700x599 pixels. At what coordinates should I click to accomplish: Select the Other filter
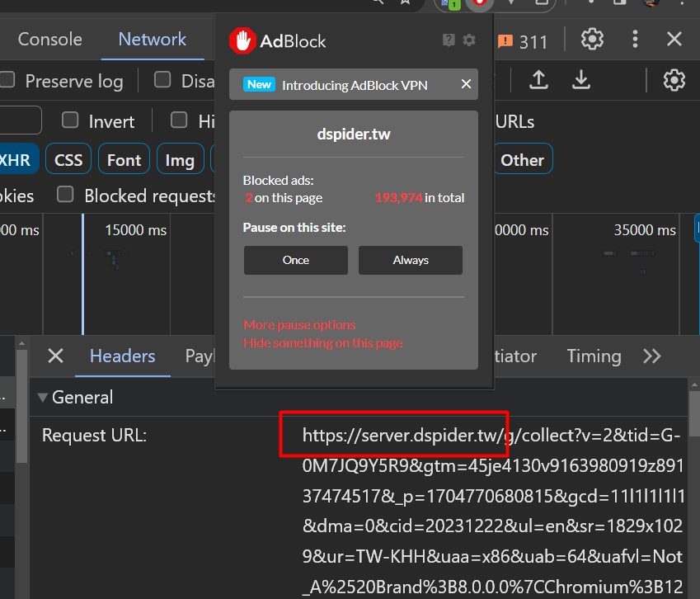pos(523,159)
